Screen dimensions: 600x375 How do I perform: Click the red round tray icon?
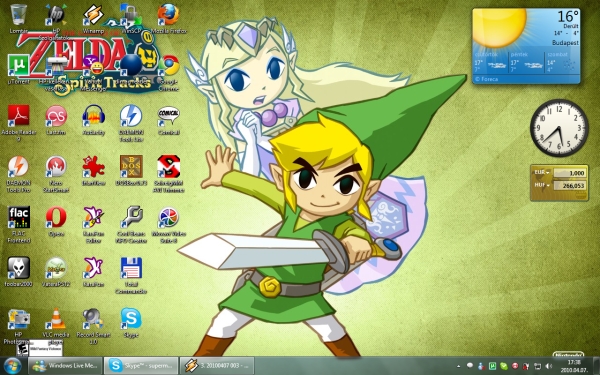515,366
